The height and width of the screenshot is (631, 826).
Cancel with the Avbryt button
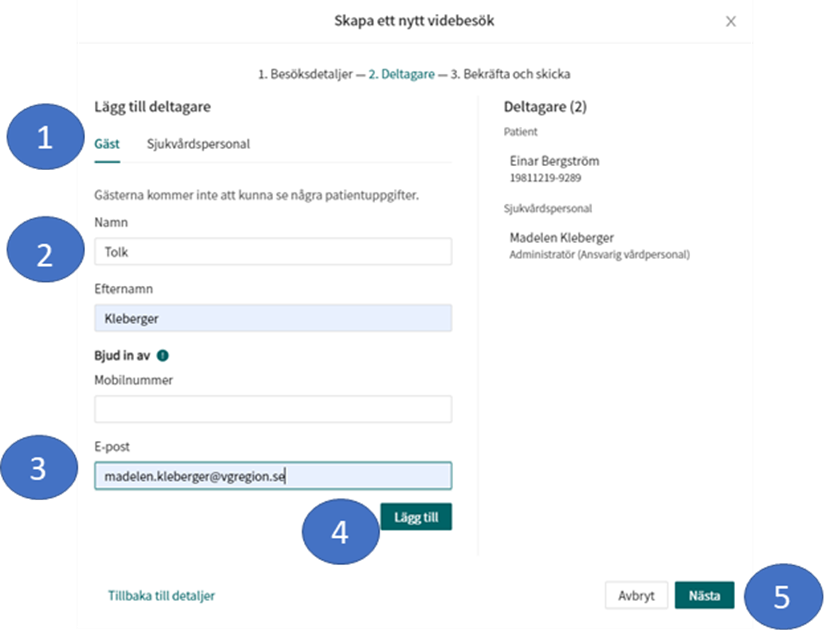tap(636, 595)
